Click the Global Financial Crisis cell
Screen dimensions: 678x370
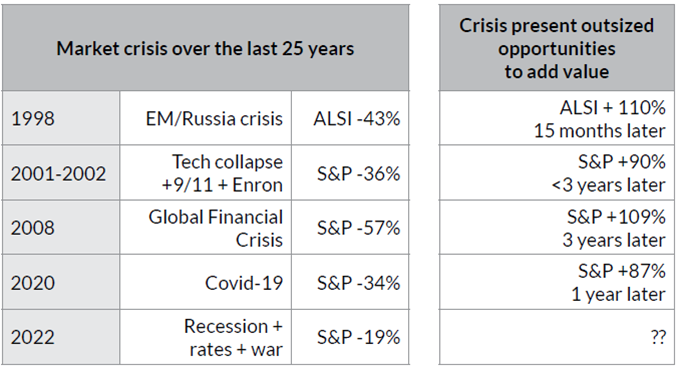pyautogui.click(x=206, y=227)
